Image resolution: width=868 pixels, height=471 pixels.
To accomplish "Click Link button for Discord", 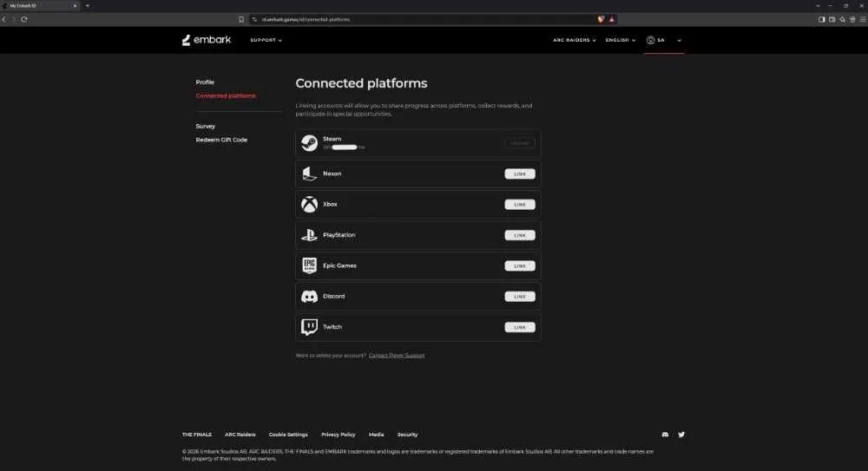I will (x=520, y=297).
